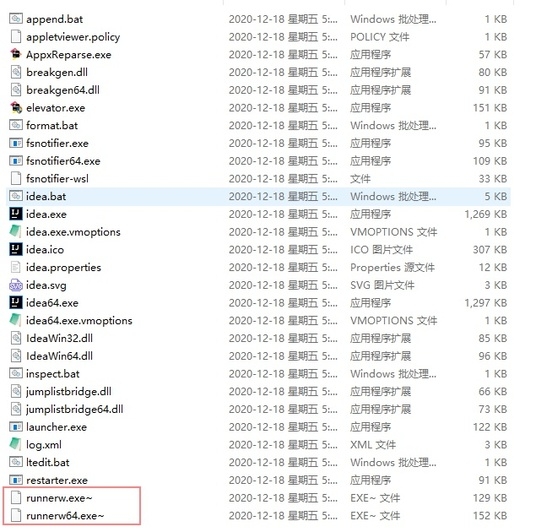Click the idea.bat file name

[x=46, y=197]
